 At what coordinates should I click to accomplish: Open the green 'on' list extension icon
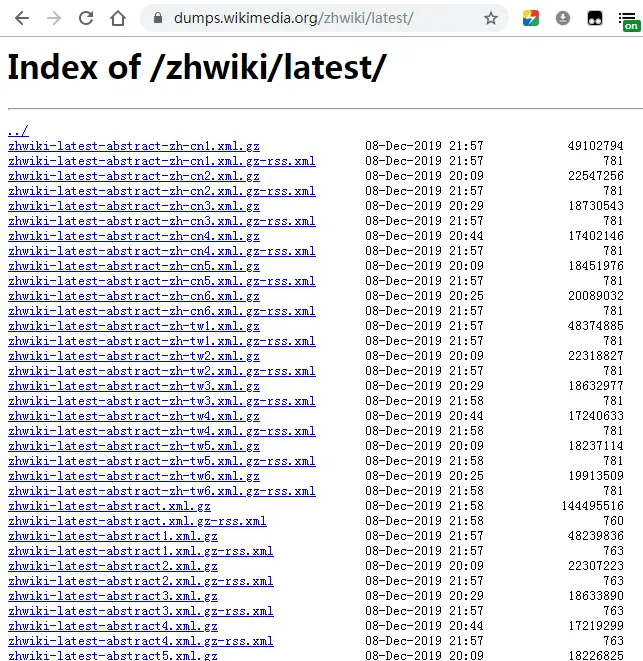630,21
